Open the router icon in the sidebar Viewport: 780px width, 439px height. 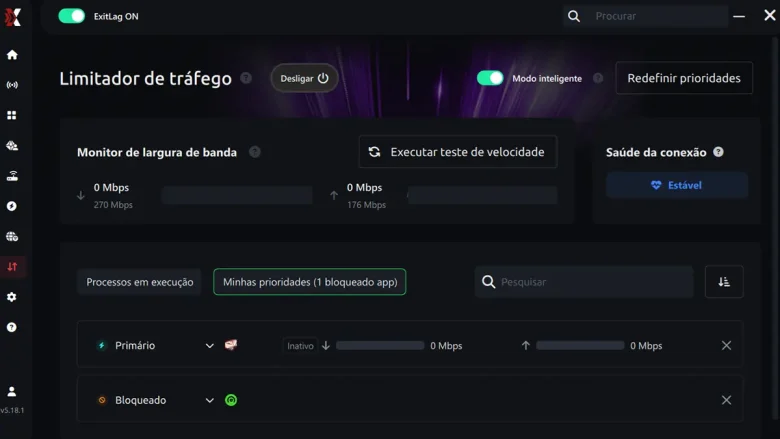pyautogui.click(x=12, y=176)
